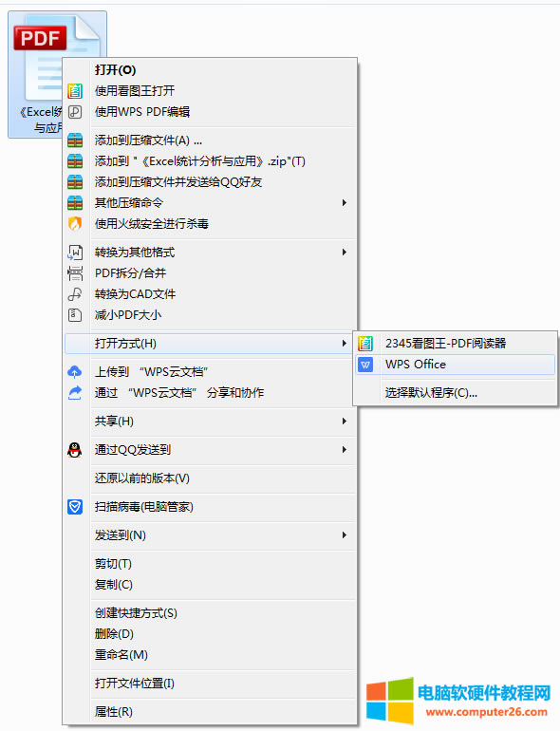The image size is (560, 731).
Task: Choose 打开(O) from the context menu
Action: (x=210, y=70)
